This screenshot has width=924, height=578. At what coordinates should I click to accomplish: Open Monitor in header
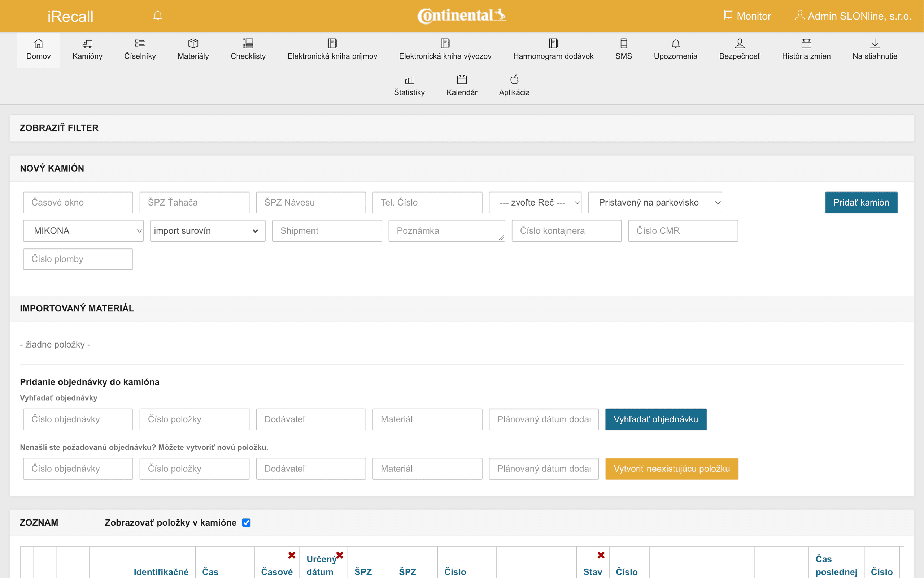click(747, 16)
